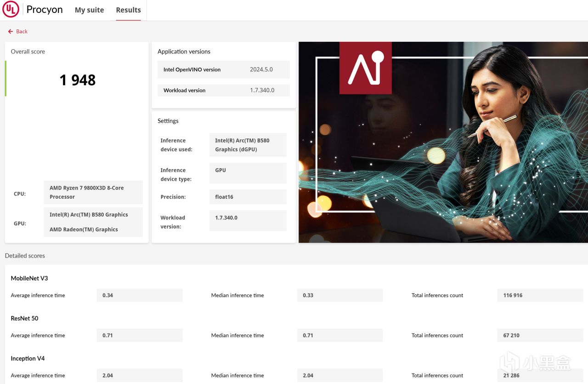Select the overall score 1 948
The height and width of the screenshot is (384, 588).
78,80
